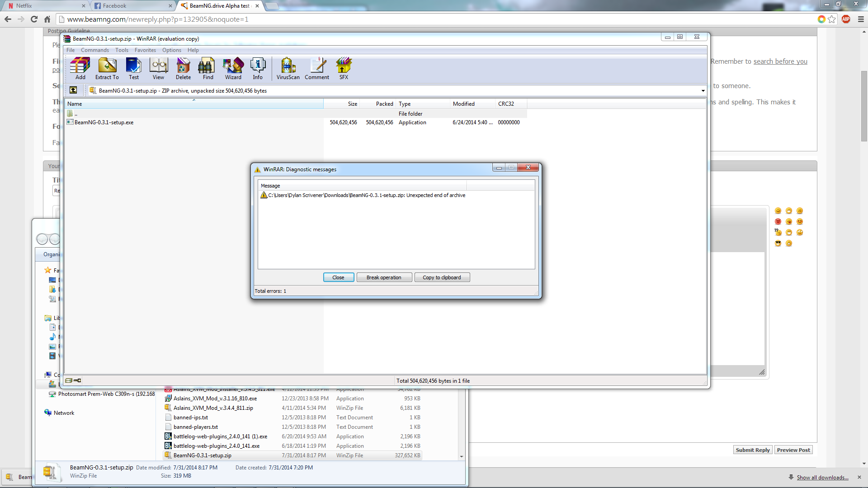
Task: Click the Preview Post button
Action: [793, 450]
